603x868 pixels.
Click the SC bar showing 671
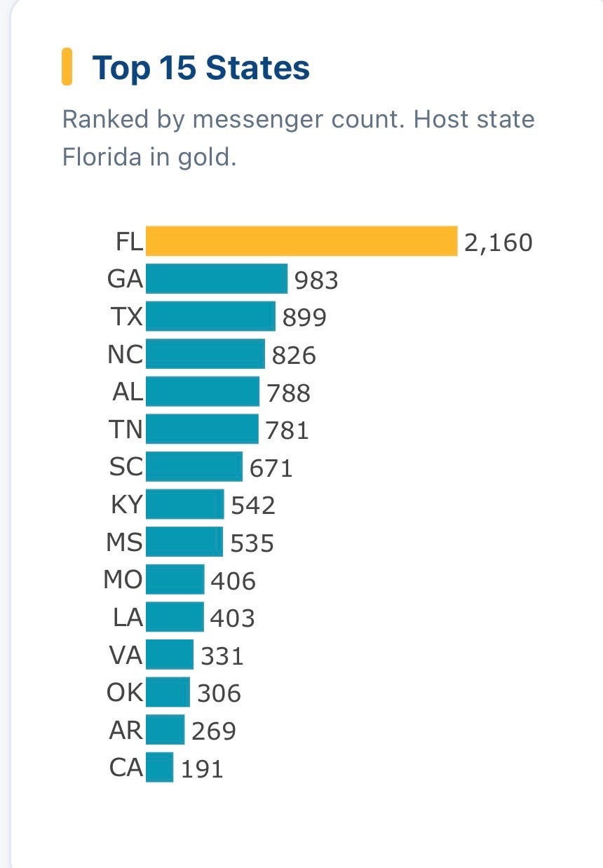click(x=194, y=466)
